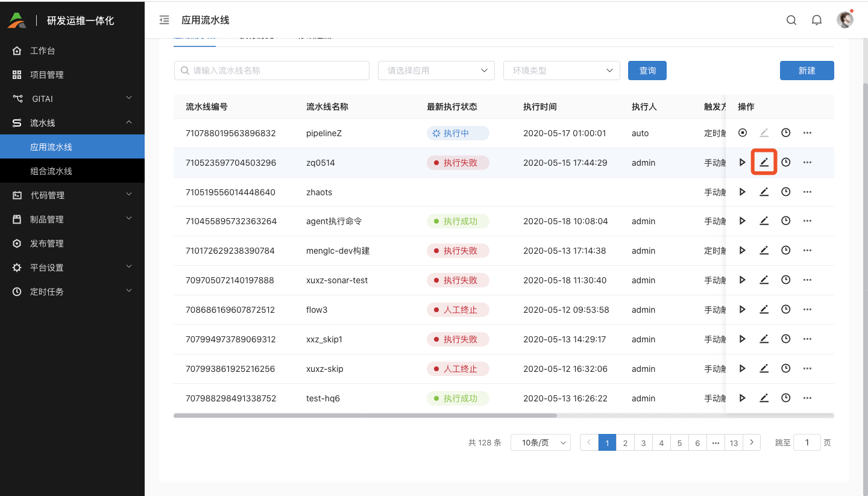Expand the 制品管理 sidebar menu
This screenshot has width=868, height=496.
(x=72, y=219)
